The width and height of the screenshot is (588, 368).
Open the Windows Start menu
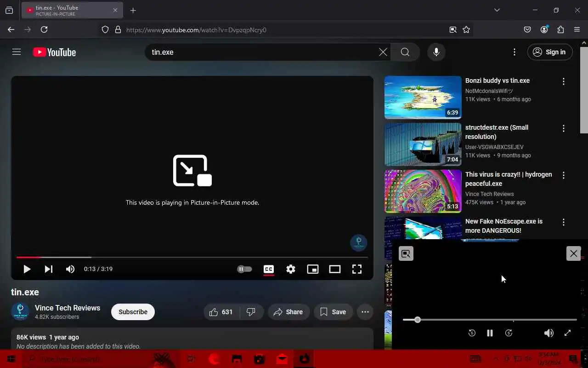tap(11, 359)
